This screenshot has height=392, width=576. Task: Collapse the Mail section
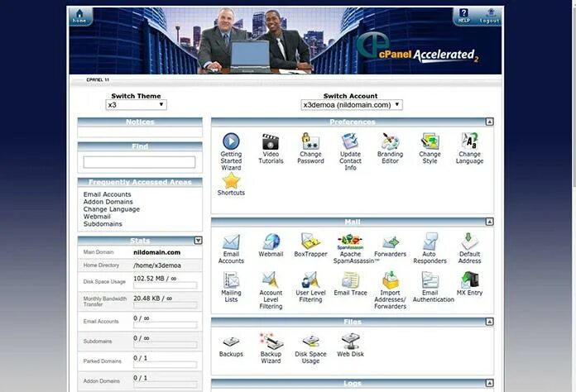[x=489, y=222]
